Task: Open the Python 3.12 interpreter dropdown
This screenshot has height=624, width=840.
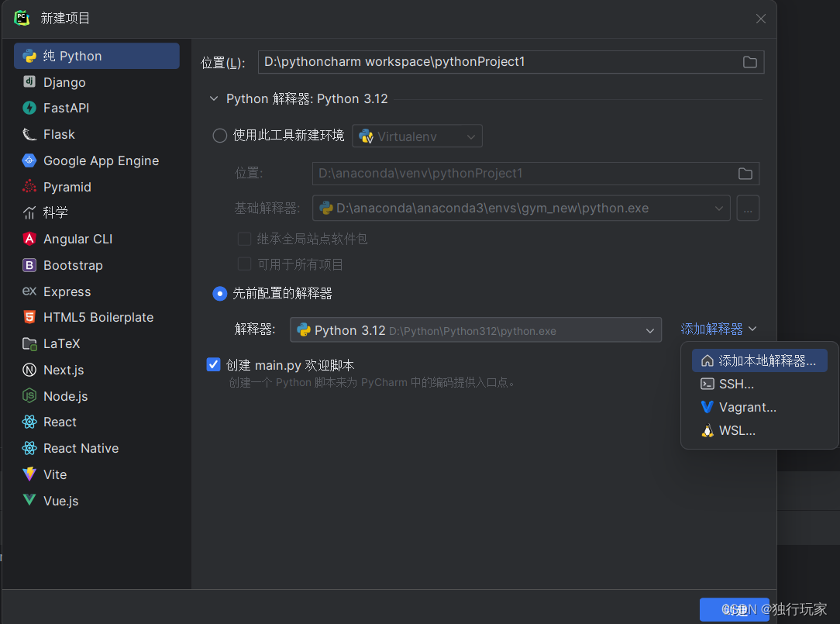Action: pyautogui.click(x=476, y=330)
